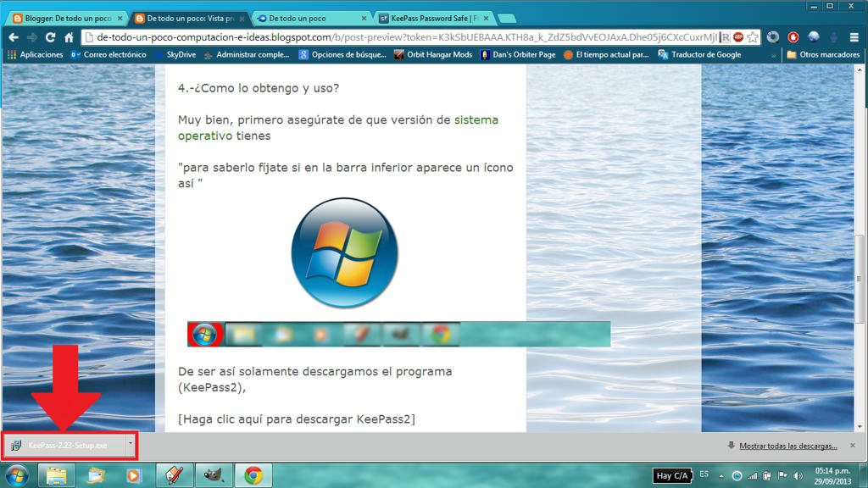The image size is (868, 488).
Task: Launch Windows Media Player from taskbar
Action: click(133, 475)
